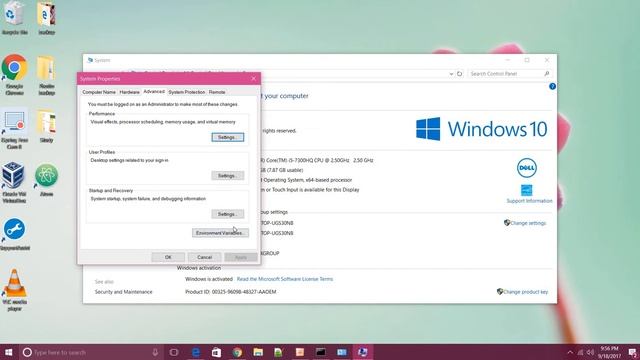Expand the address bar history dropdown

coord(451,74)
